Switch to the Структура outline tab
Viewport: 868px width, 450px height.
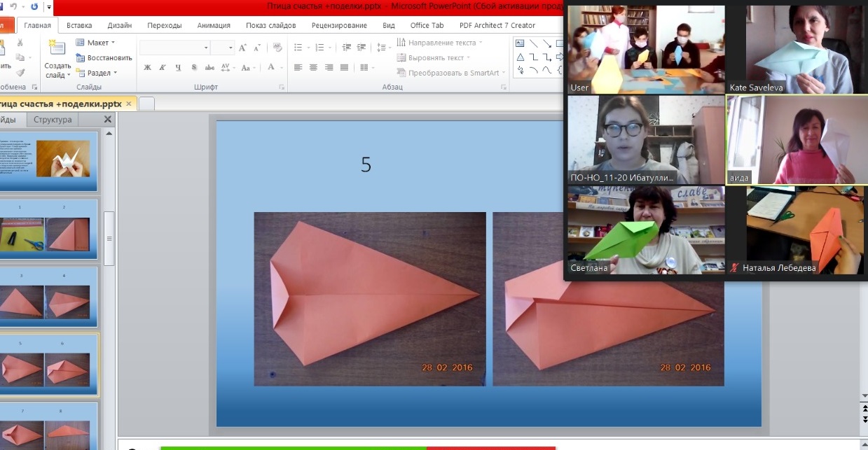pyautogui.click(x=53, y=120)
